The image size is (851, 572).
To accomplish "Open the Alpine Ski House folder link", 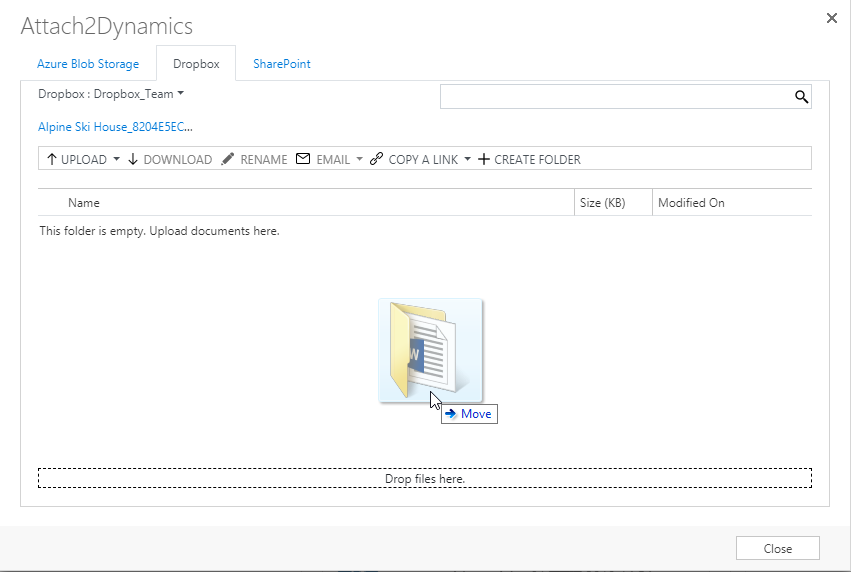I will click(x=115, y=126).
